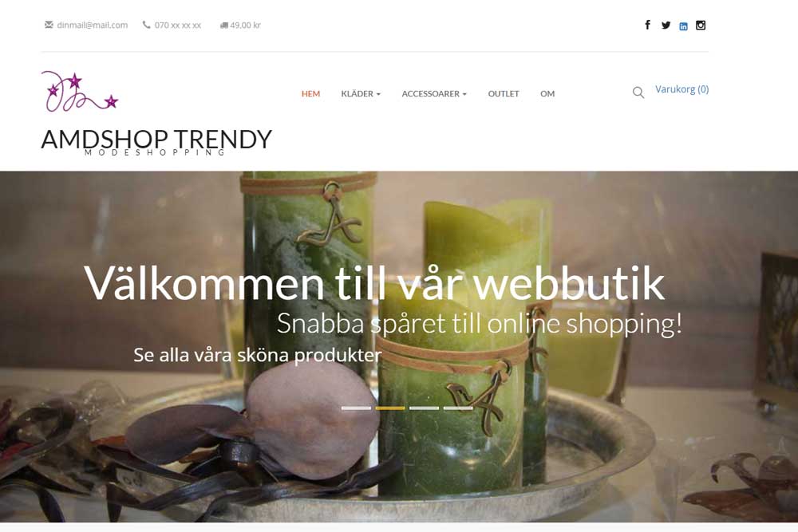The width and height of the screenshot is (798, 532).
Task: Select the highlighted second slide indicator
Action: tap(390, 408)
